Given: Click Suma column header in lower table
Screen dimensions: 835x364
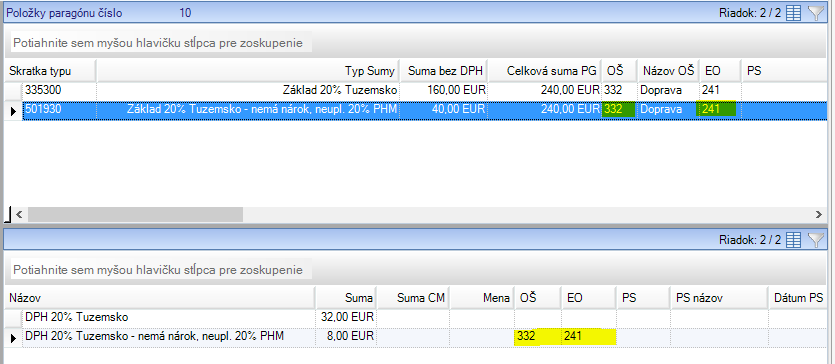Looking at the screenshot, I should click(x=346, y=298).
